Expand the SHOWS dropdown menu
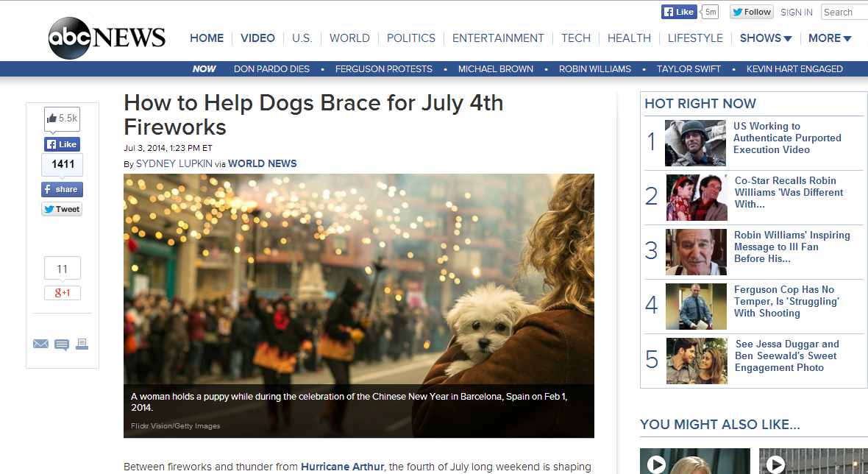The height and width of the screenshot is (474, 868). (x=766, y=38)
